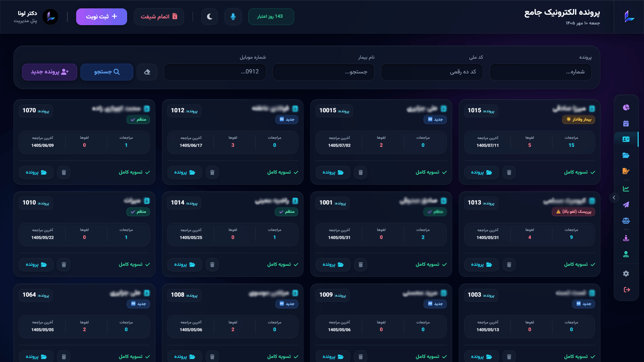Screen dimensions: 644x362
Task: Click the app logo in top right corner
Action: pyautogui.click(x=629, y=16)
